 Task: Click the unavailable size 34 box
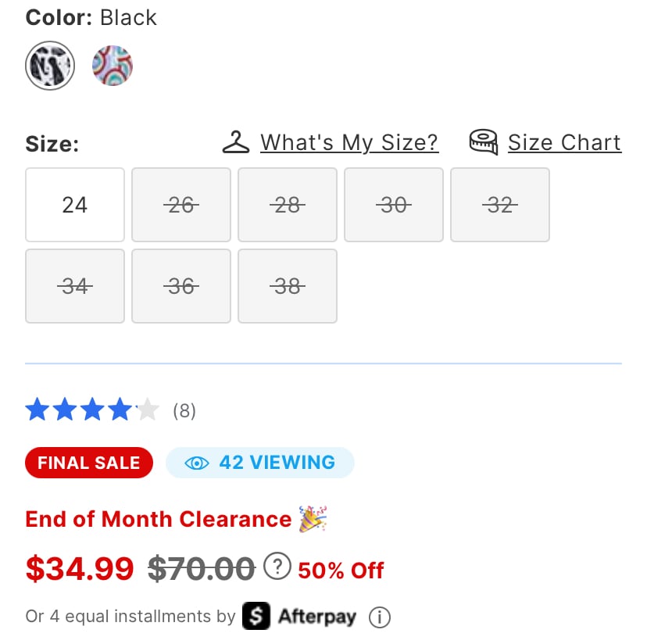75,286
